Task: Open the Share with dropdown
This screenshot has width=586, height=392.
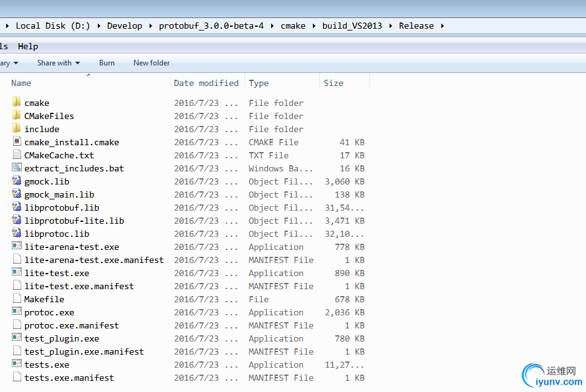Action: click(59, 63)
